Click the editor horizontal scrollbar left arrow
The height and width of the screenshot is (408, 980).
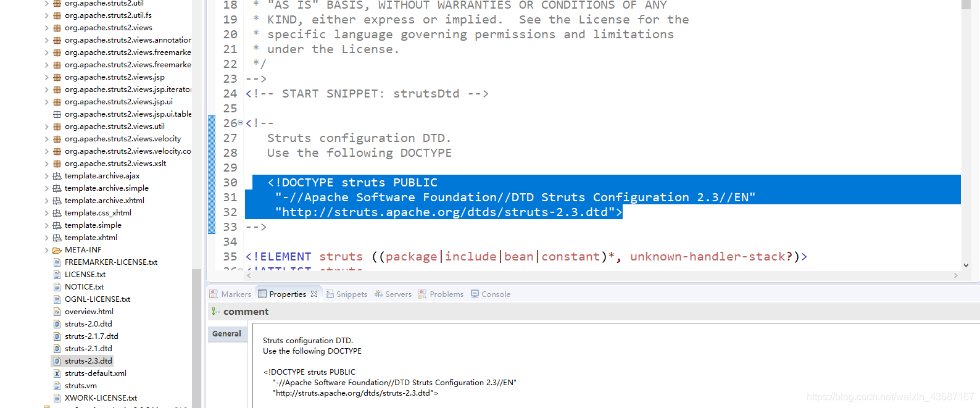tap(249, 276)
